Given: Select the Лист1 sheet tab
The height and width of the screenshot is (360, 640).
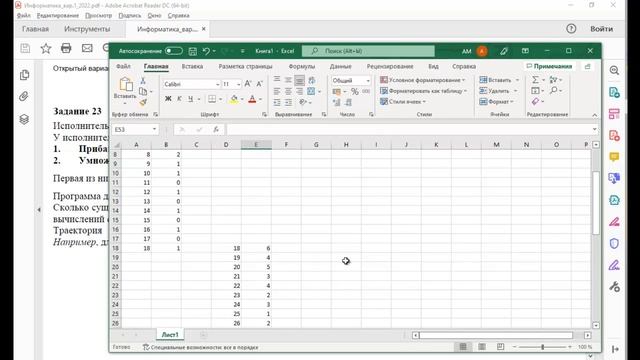Looking at the screenshot, I should click(x=170, y=335).
